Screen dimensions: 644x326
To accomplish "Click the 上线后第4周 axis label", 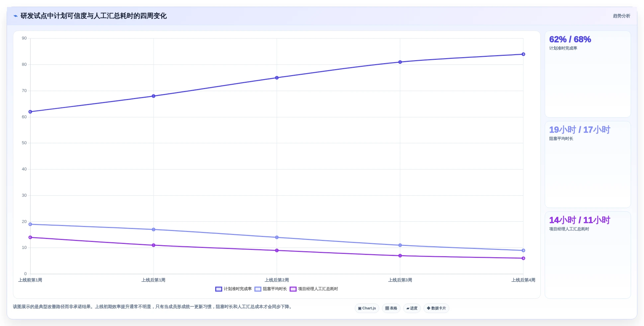I will 523,280.
